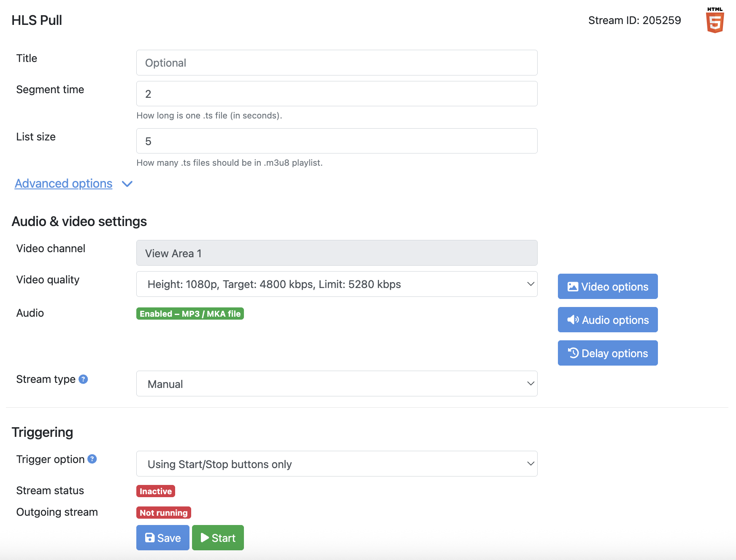This screenshot has width=736, height=560.
Task: Click the Segment time input field
Action: click(337, 94)
